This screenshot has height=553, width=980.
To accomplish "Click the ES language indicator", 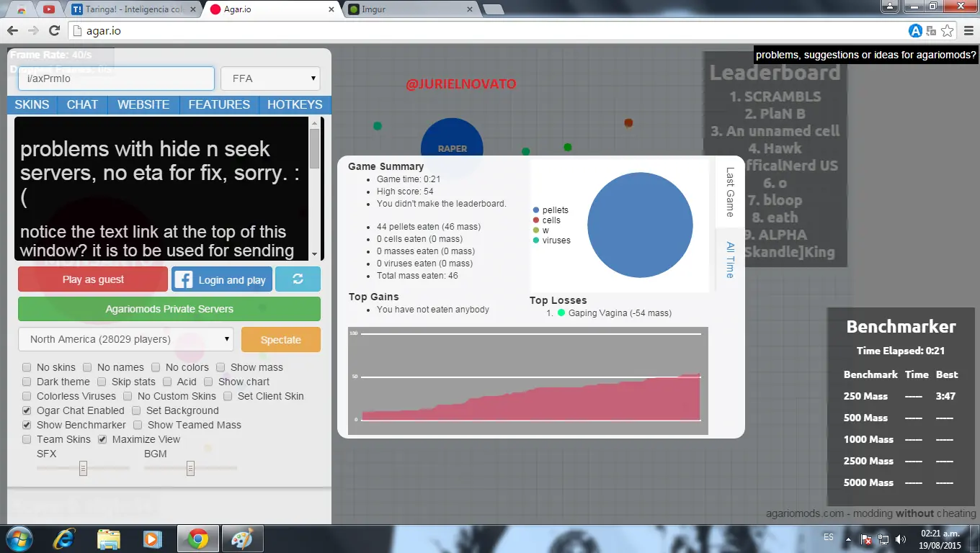I will click(x=828, y=538).
